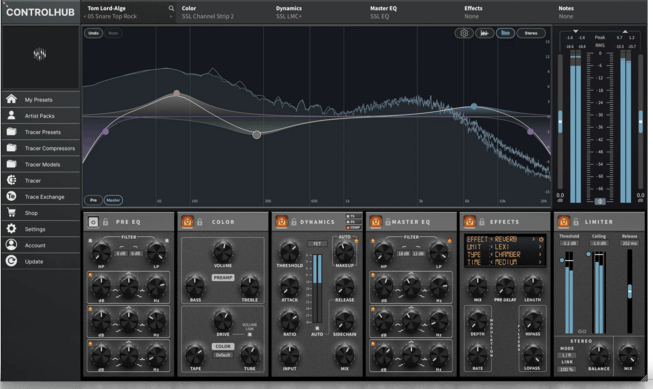
Task: Open My Presets from the sidebar
Action: click(40, 100)
